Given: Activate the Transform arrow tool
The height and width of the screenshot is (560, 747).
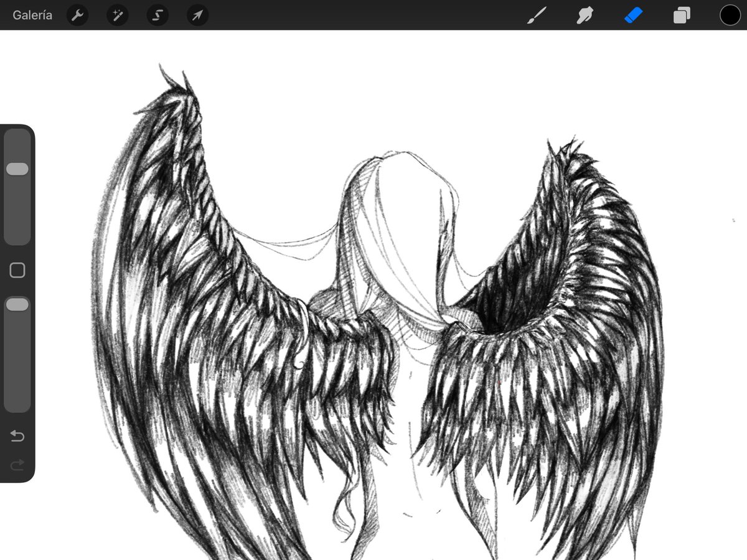Looking at the screenshot, I should [x=197, y=16].
